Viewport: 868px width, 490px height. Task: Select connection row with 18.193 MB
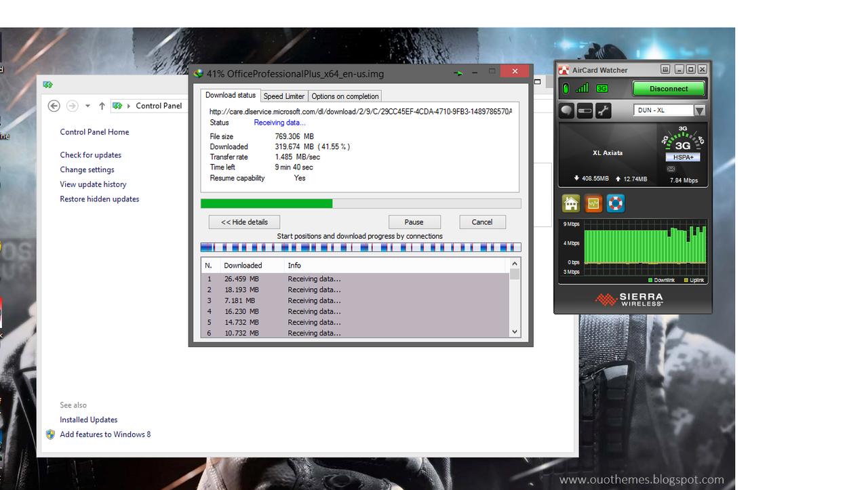[x=355, y=289]
